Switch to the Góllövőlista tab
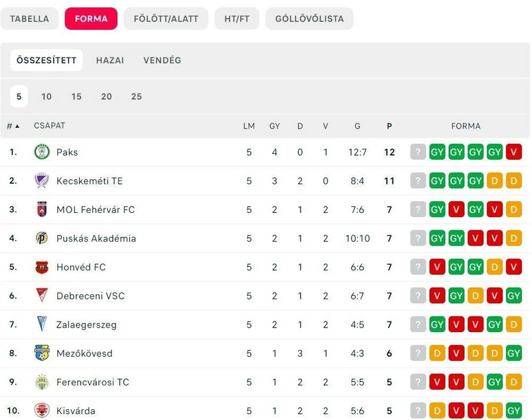 [x=309, y=19]
